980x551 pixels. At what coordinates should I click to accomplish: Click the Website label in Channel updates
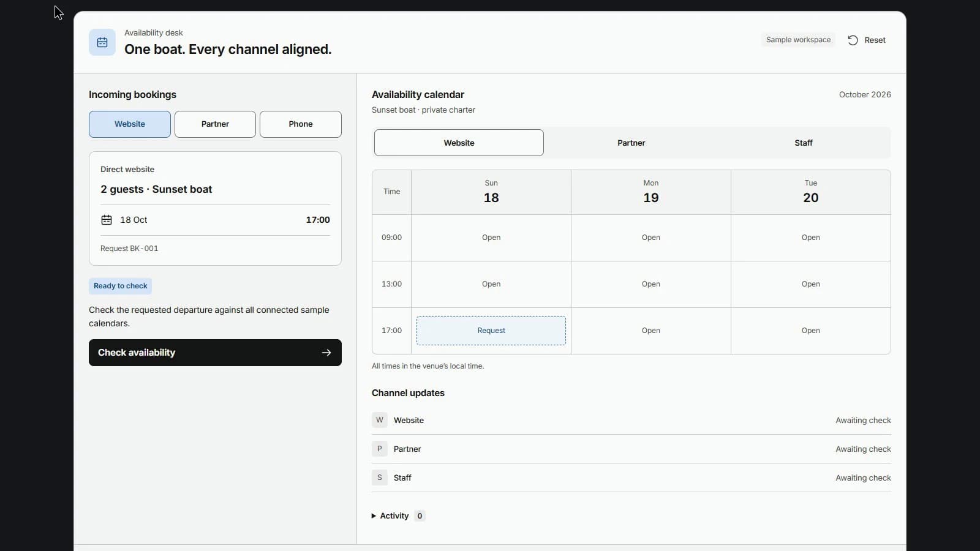click(409, 421)
